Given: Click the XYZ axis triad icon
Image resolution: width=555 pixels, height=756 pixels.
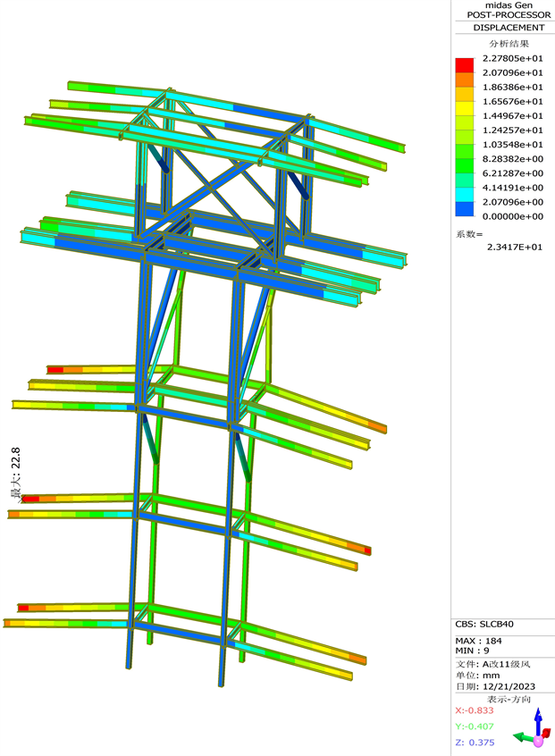Looking at the screenshot, I should click(534, 735).
